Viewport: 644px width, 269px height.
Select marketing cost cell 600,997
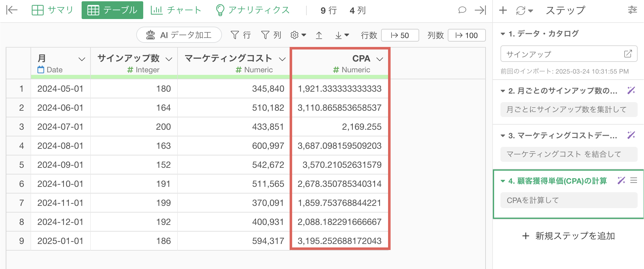tap(234, 146)
